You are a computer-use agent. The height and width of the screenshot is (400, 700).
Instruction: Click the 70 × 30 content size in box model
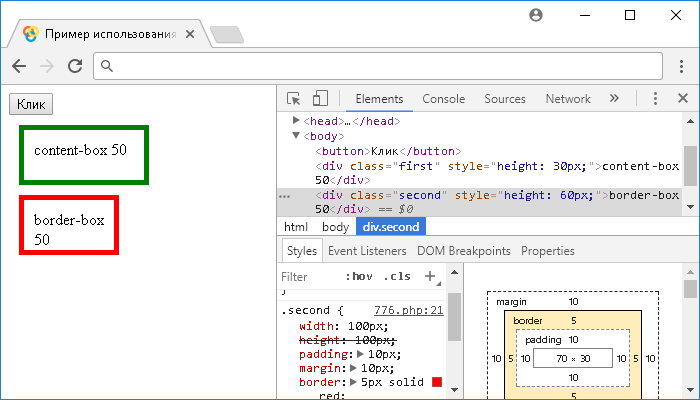coord(573,358)
